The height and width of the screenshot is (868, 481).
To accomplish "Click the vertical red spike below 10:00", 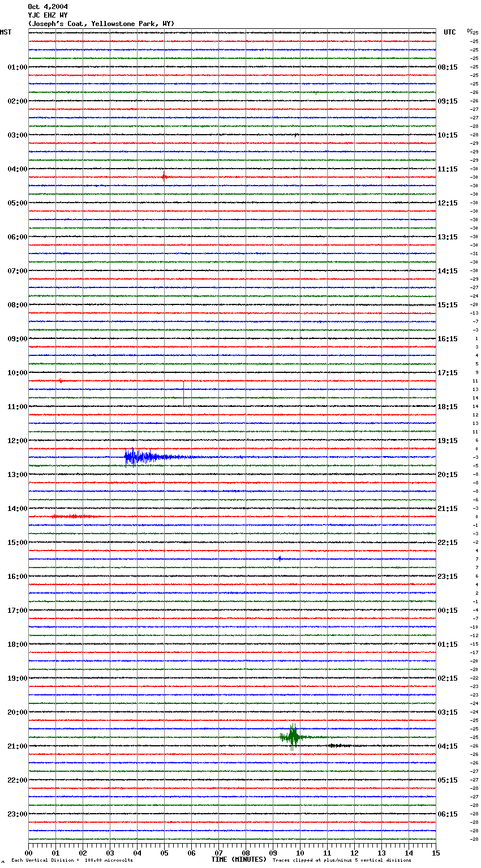I will point(183,393).
